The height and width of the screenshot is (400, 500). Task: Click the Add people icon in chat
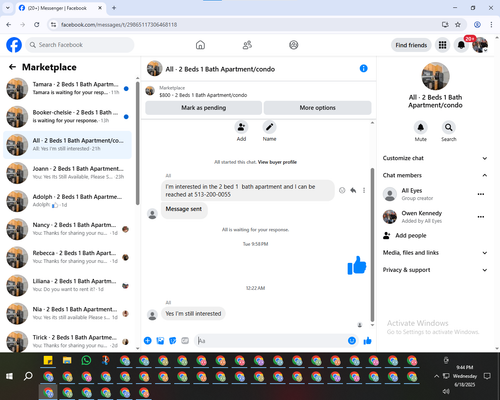[x=241, y=127]
